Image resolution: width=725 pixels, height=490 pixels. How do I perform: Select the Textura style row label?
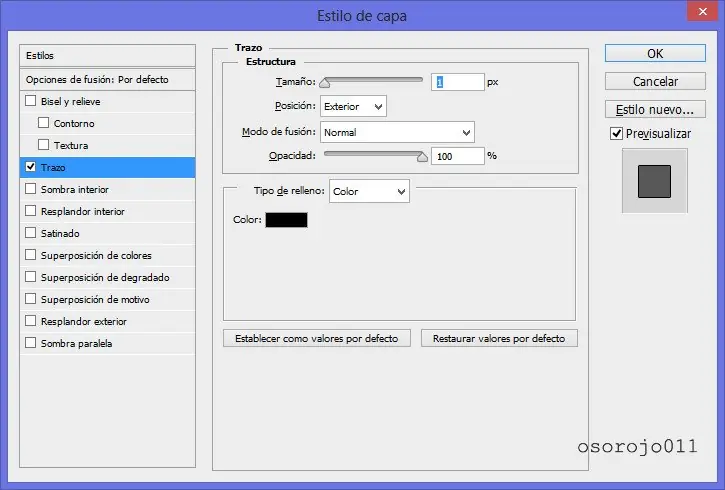coord(71,146)
